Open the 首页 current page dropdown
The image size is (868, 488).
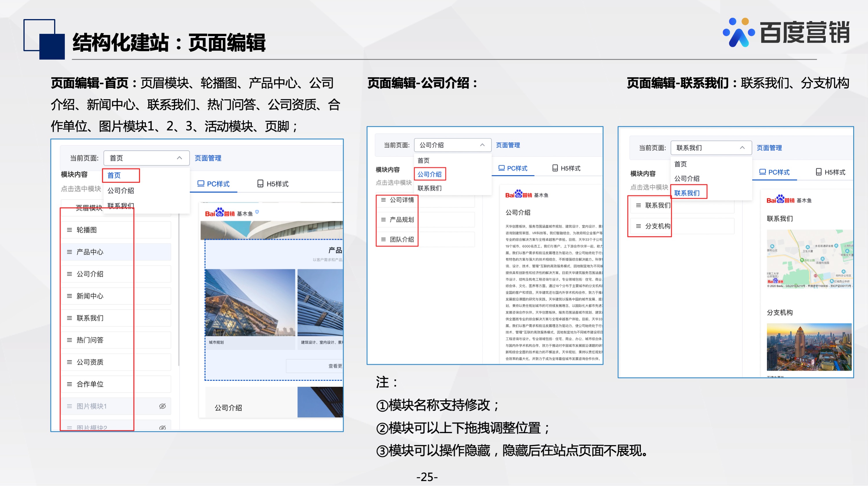[x=146, y=158]
